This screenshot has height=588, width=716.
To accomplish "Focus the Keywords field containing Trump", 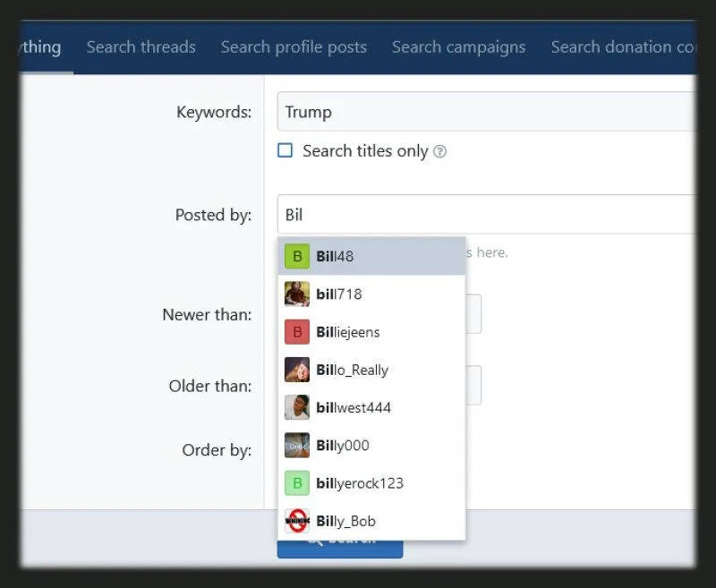I will [486, 111].
